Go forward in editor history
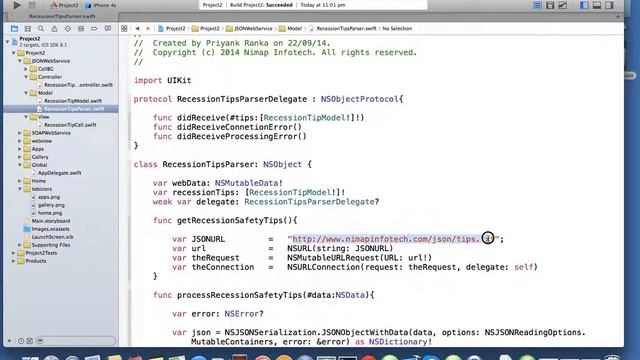Image resolution: width=640 pixels, height=360 pixels. tap(148, 29)
